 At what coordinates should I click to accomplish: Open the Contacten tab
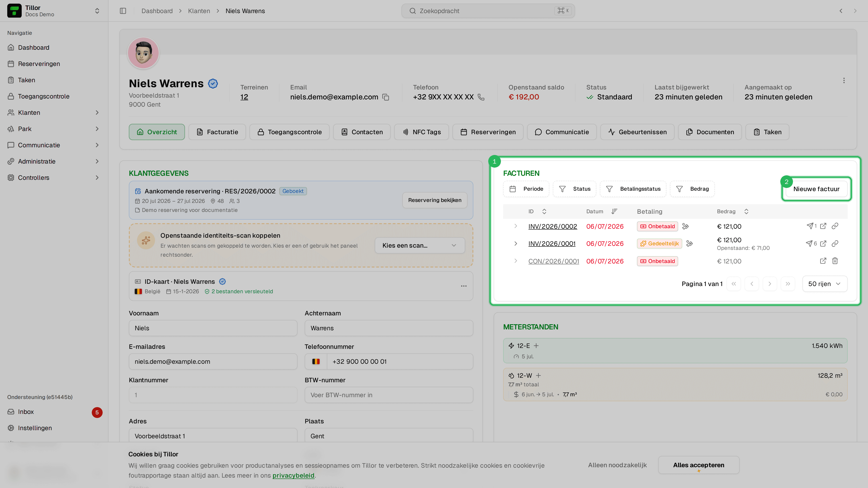(x=362, y=132)
